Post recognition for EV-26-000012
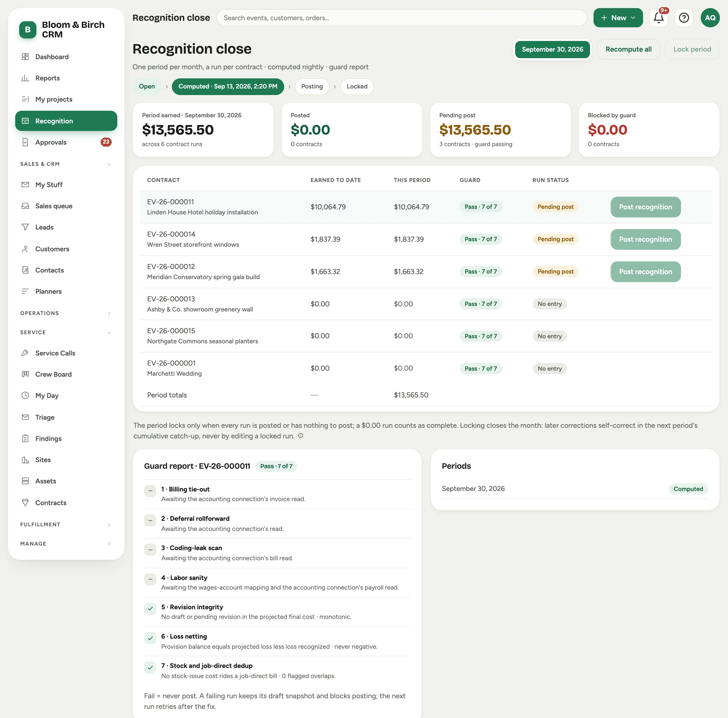The height and width of the screenshot is (718, 728). (645, 272)
